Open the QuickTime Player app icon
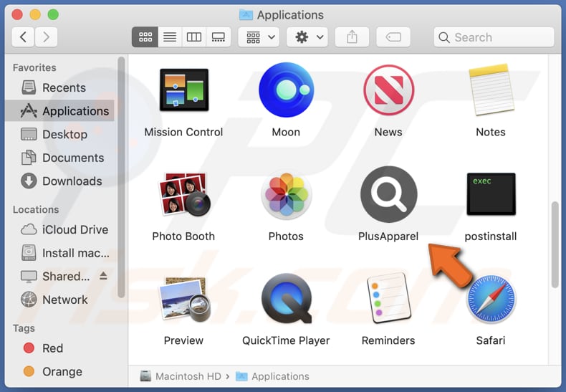The image size is (566, 392). pos(287,299)
